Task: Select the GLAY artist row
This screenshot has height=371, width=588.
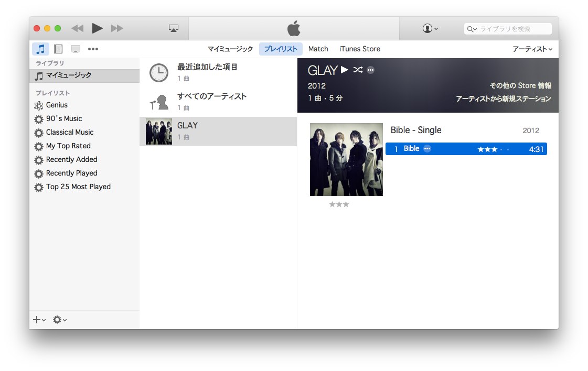Action: tap(218, 132)
